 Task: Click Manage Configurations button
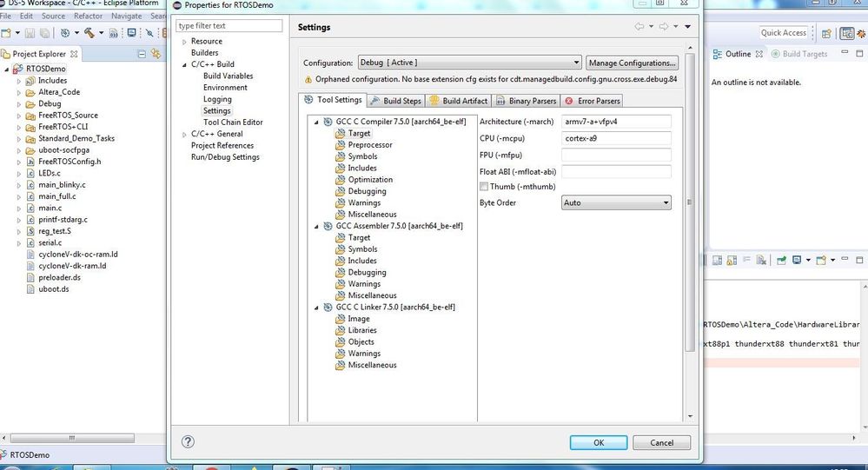click(632, 63)
